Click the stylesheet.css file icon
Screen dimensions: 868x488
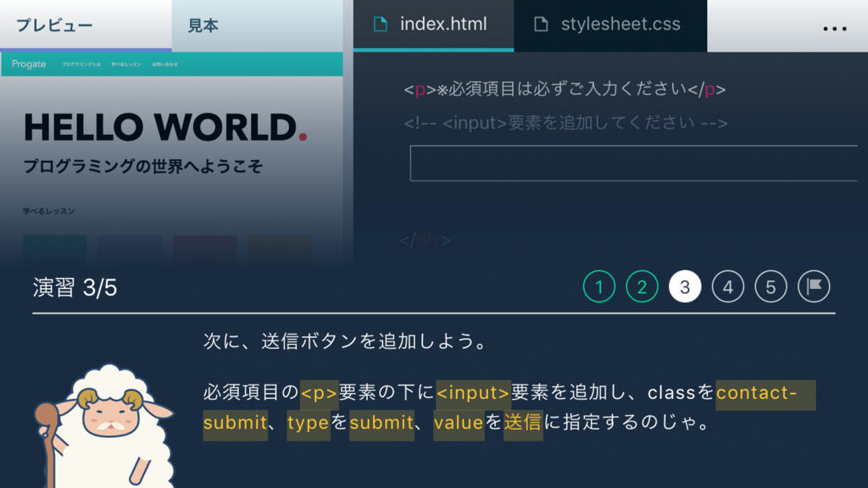541,25
